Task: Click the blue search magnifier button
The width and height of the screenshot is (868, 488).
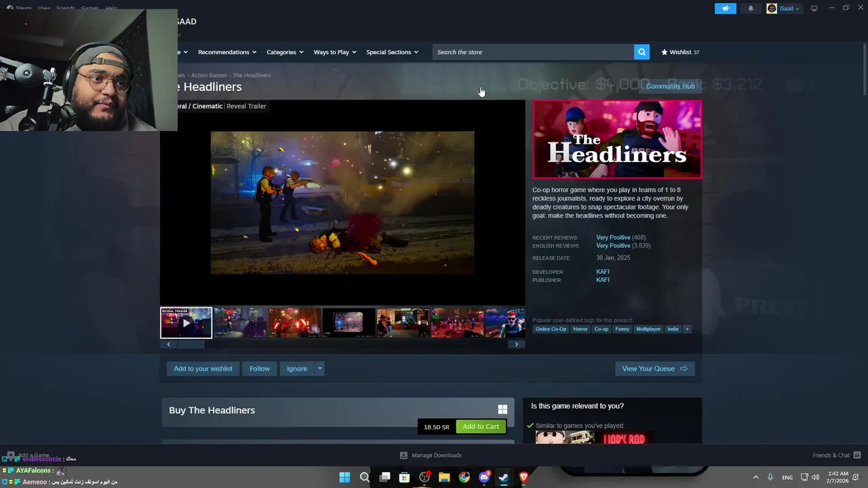Action: point(642,52)
